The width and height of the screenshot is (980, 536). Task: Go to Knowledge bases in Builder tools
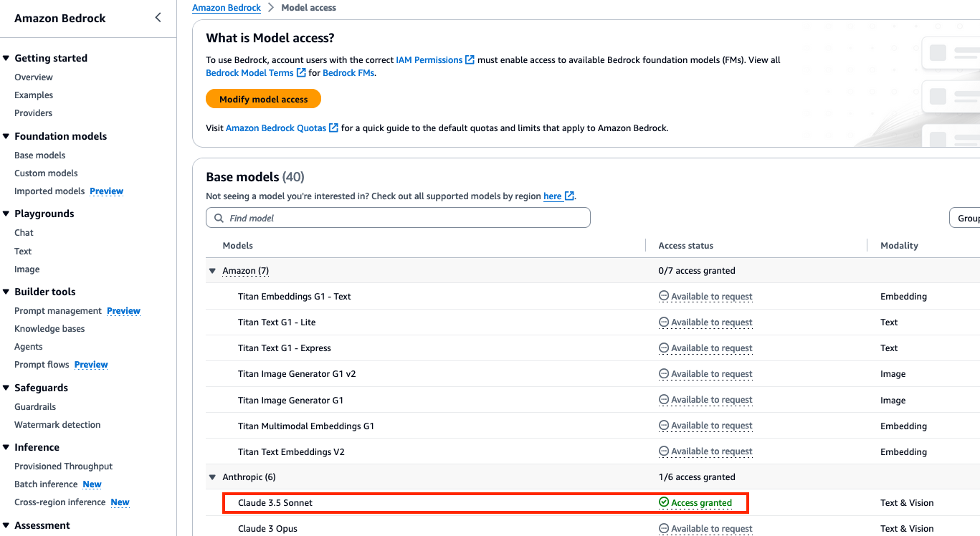tap(49, 328)
